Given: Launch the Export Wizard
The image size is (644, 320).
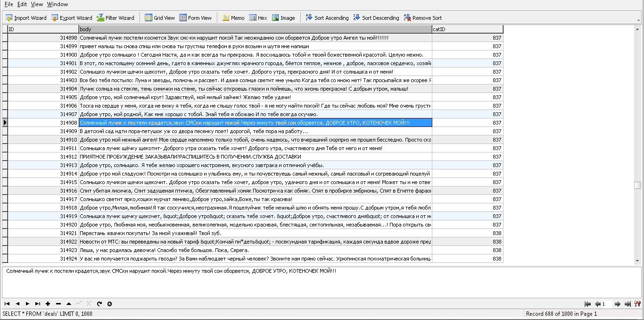Looking at the screenshot, I should (x=72, y=18).
